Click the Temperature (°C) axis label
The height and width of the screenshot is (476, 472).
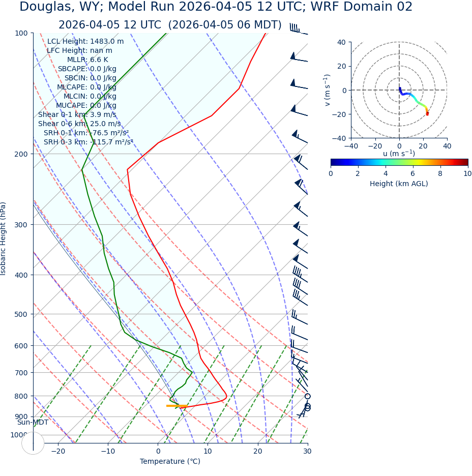point(170,461)
